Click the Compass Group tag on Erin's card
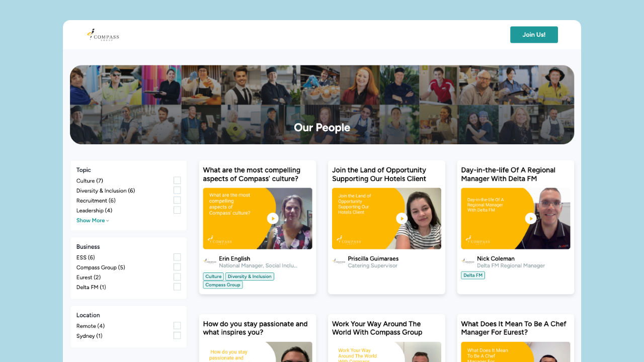644x362 pixels. 223,285
